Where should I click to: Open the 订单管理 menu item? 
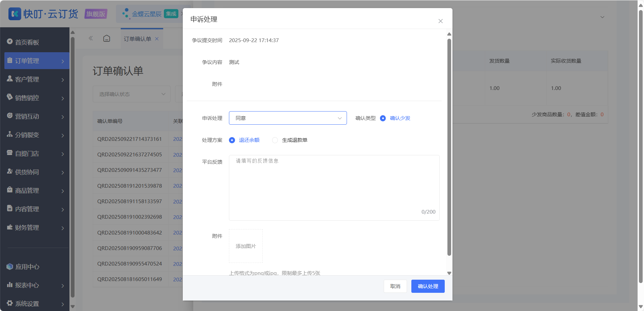[x=37, y=61]
